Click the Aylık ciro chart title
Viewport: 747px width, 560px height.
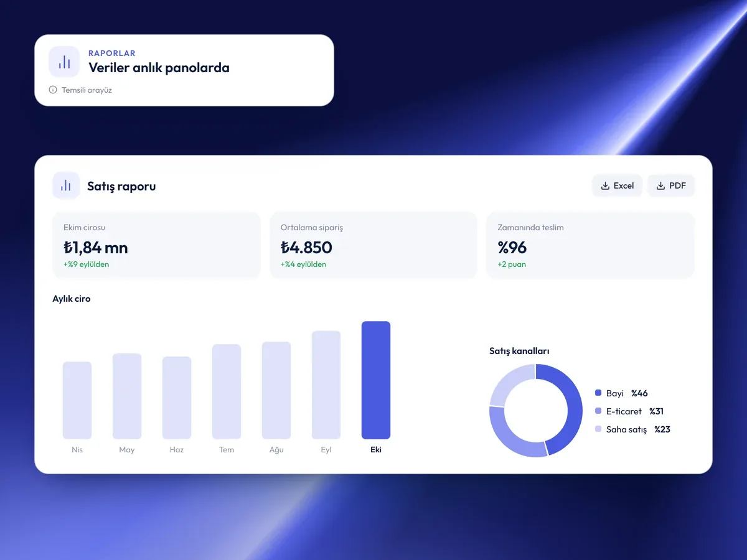(x=72, y=299)
